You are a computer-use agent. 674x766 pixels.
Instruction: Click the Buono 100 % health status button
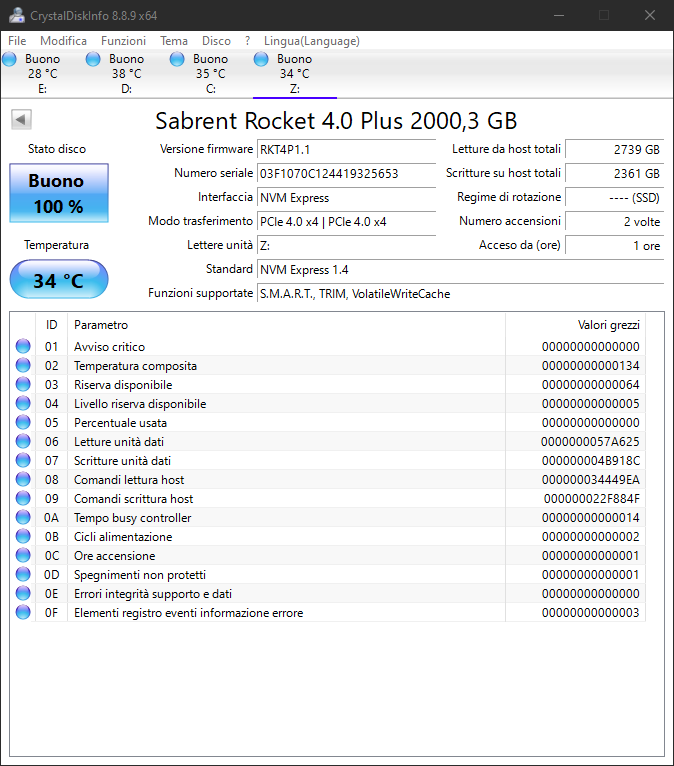59,194
